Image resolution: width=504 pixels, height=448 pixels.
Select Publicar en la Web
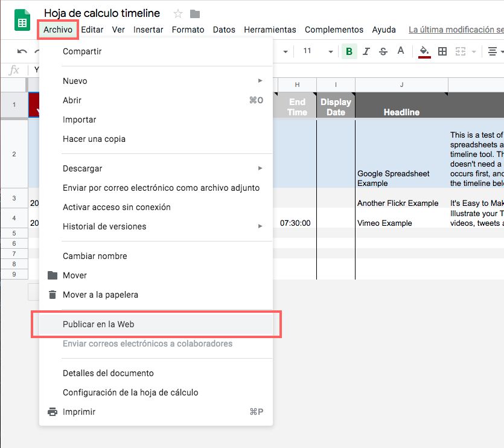click(x=156, y=324)
